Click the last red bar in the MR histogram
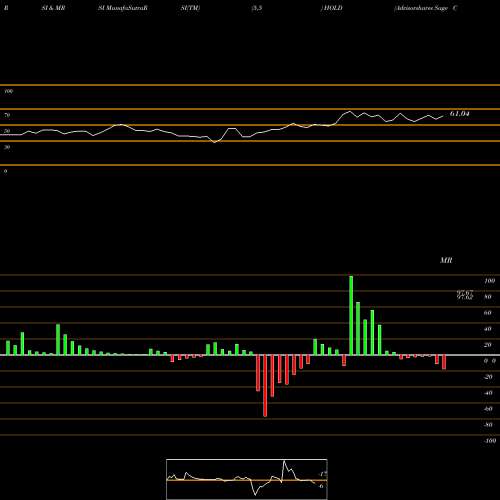500x500 pixels. pyautogui.click(x=444, y=362)
